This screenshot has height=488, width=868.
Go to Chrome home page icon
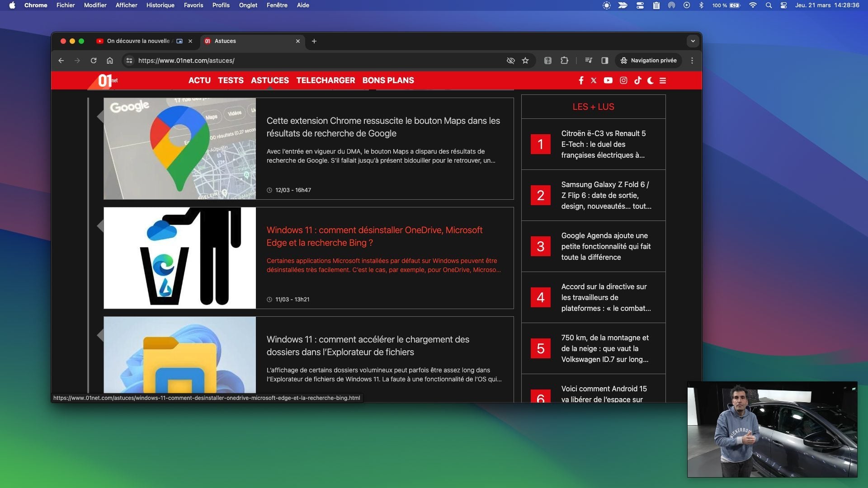coord(110,61)
